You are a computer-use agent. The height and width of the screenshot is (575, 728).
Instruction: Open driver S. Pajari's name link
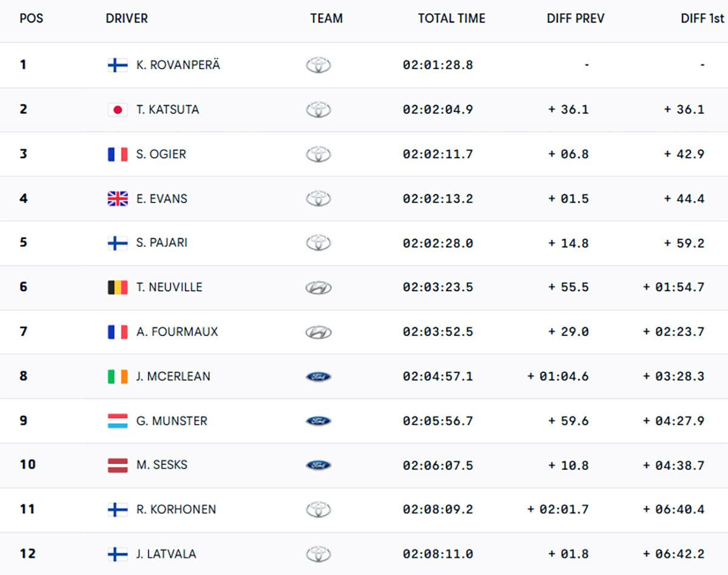coord(161,243)
